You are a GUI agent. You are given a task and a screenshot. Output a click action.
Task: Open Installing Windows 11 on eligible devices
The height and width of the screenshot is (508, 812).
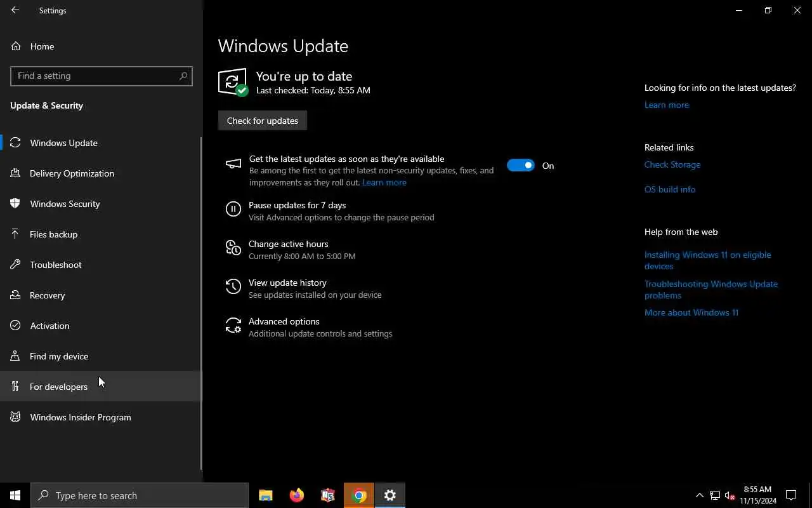tap(708, 260)
